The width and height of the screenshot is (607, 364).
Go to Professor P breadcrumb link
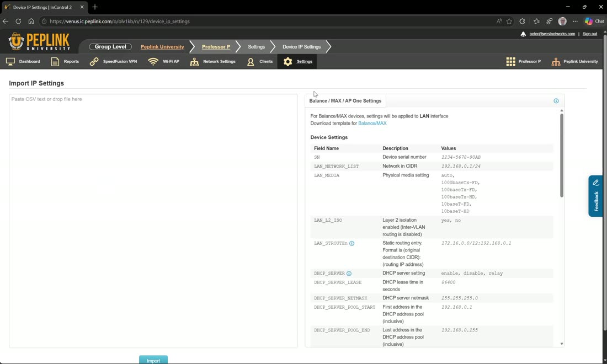pos(216,47)
